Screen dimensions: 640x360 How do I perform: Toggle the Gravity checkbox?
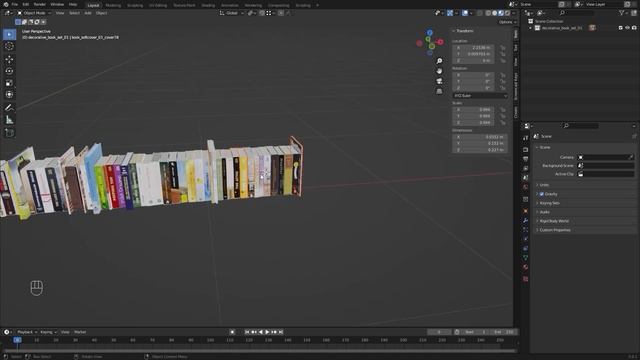pyautogui.click(x=542, y=194)
